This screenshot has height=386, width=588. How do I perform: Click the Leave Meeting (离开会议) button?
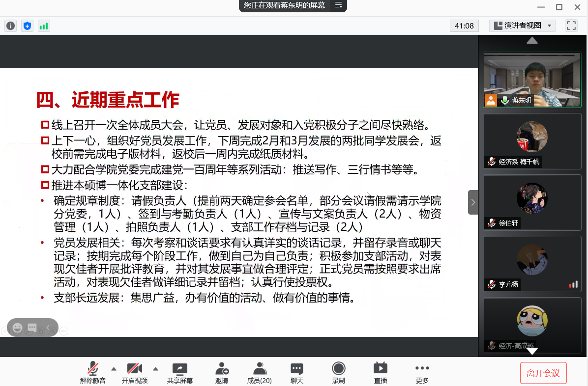[x=543, y=373]
